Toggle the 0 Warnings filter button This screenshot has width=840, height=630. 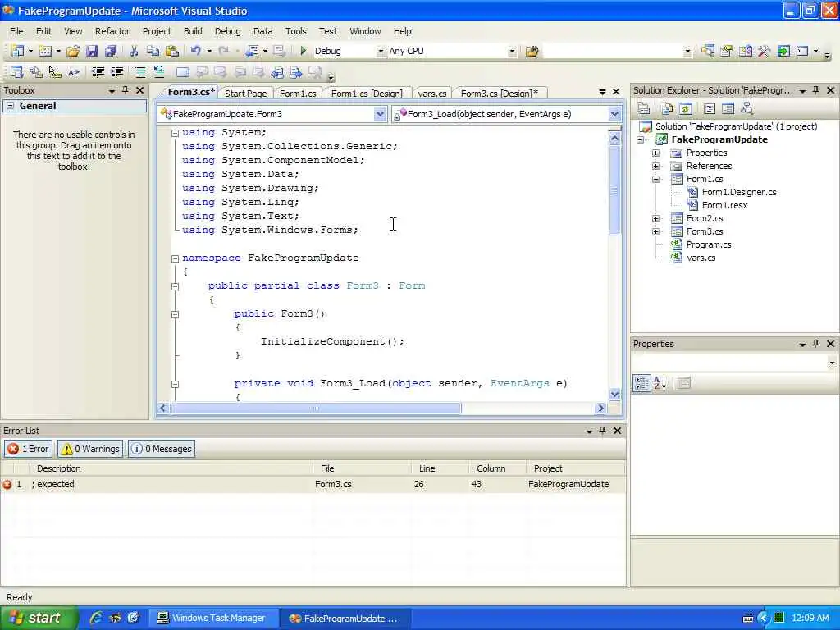click(x=90, y=449)
